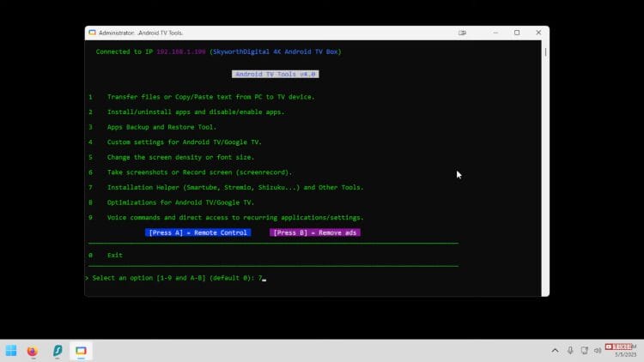
Task: Click option 2 Install/uninstall apps text
Action: (196, 112)
